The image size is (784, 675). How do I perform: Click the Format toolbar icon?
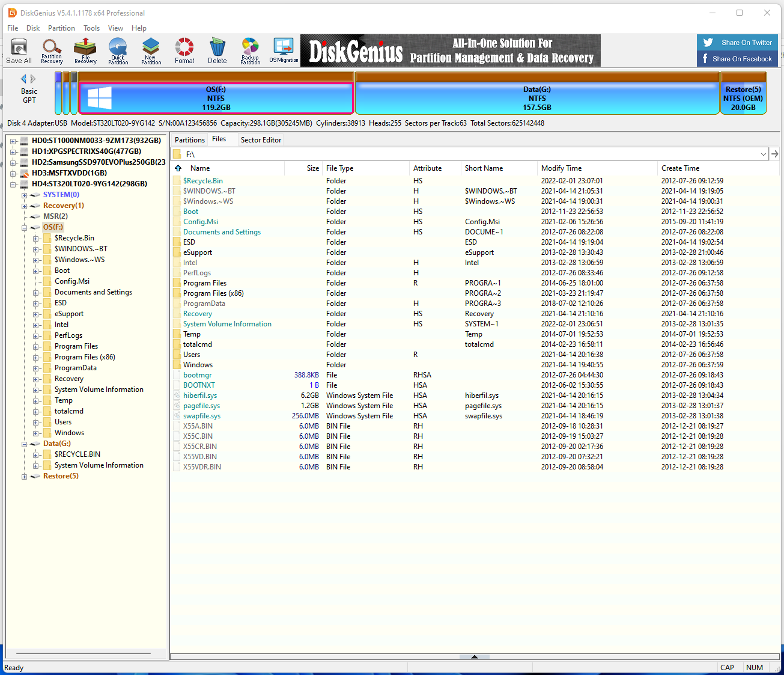[184, 51]
